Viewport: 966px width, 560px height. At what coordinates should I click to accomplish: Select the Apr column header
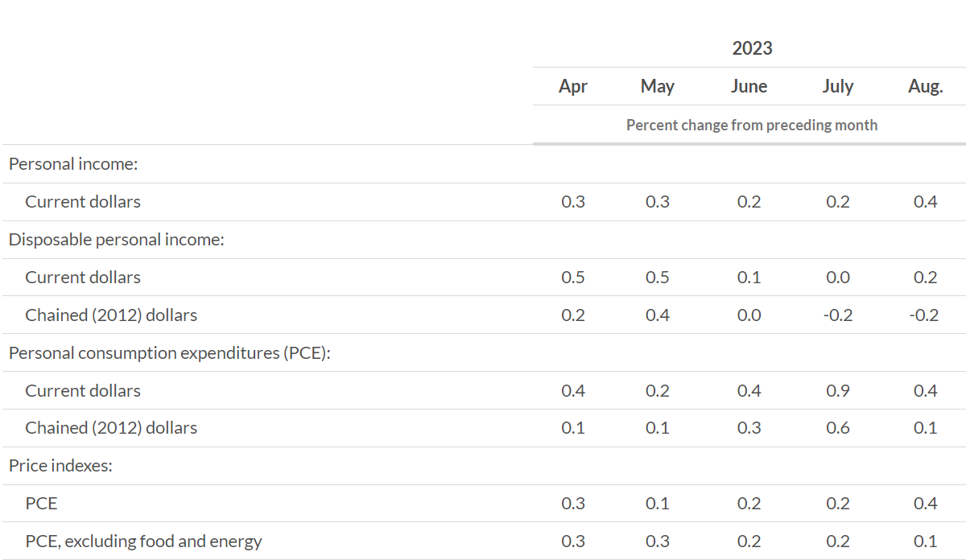(572, 87)
